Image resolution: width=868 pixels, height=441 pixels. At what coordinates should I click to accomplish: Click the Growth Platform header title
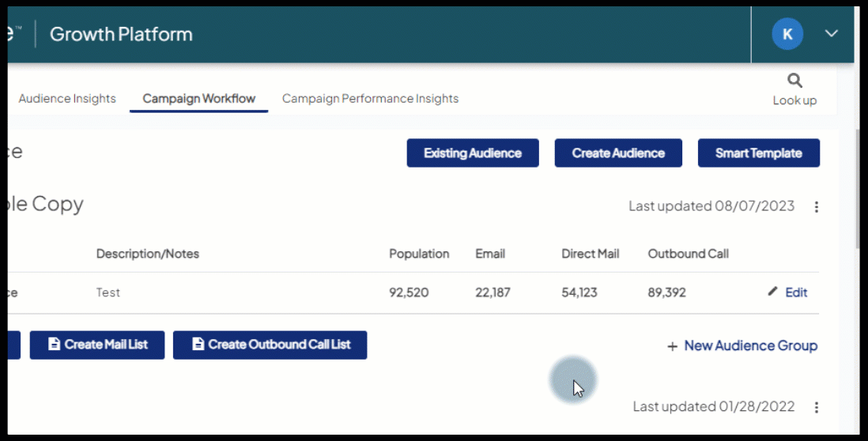pos(121,34)
